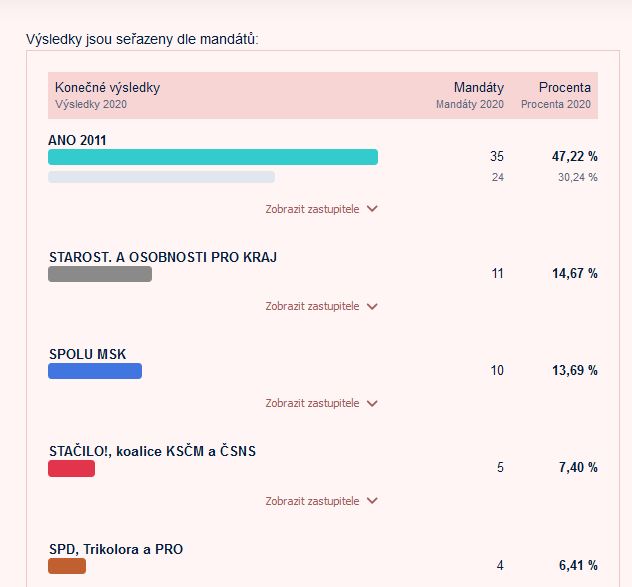The height and width of the screenshot is (587, 632).
Task: Expand ANO 2011 representatives chevron arrow
Action: pyautogui.click(x=373, y=210)
